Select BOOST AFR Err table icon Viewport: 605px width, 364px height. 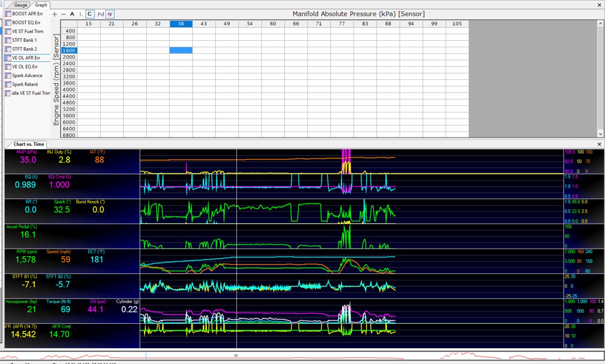(8, 14)
